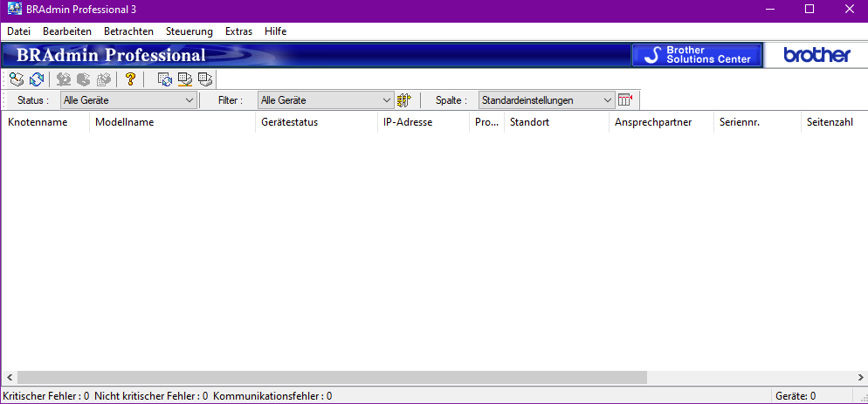
Task: Click Nicht kritischer Fehler : 0 status text
Action: pos(151,395)
